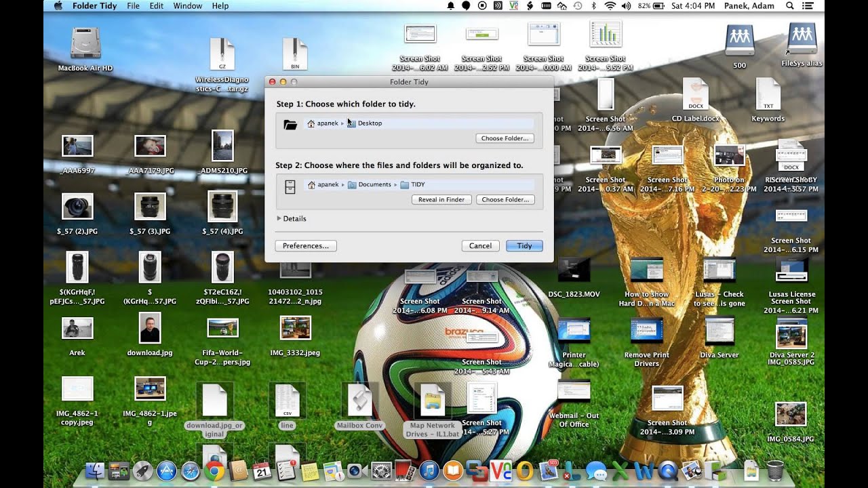Select the 500 network drive icon
The height and width of the screenshot is (488, 868).
pyautogui.click(x=739, y=41)
